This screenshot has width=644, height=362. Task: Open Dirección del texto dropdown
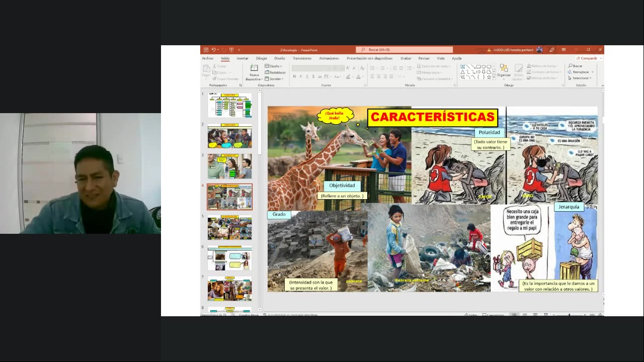click(433, 66)
